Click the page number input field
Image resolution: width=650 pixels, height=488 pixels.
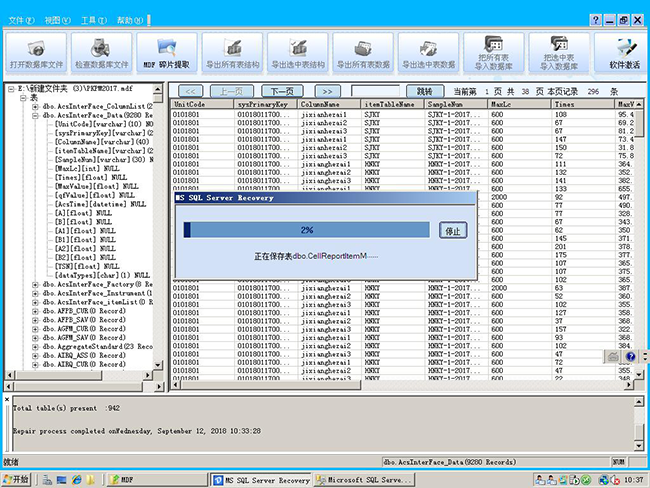pyautogui.click(x=375, y=91)
